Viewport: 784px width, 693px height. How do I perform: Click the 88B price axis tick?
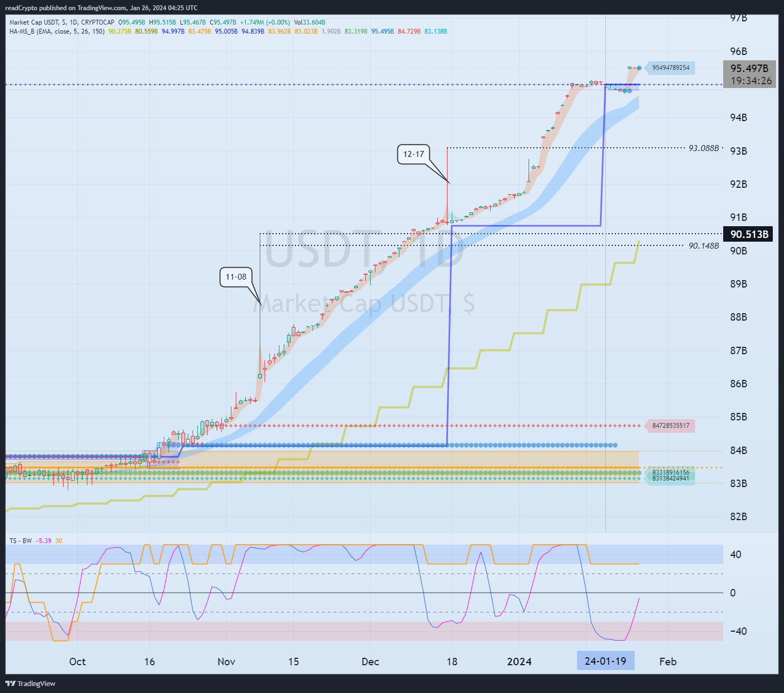pyautogui.click(x=739, y=317)
